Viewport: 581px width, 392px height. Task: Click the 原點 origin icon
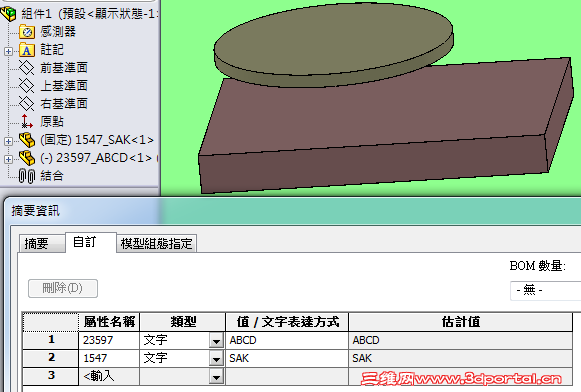pos(27,121)
